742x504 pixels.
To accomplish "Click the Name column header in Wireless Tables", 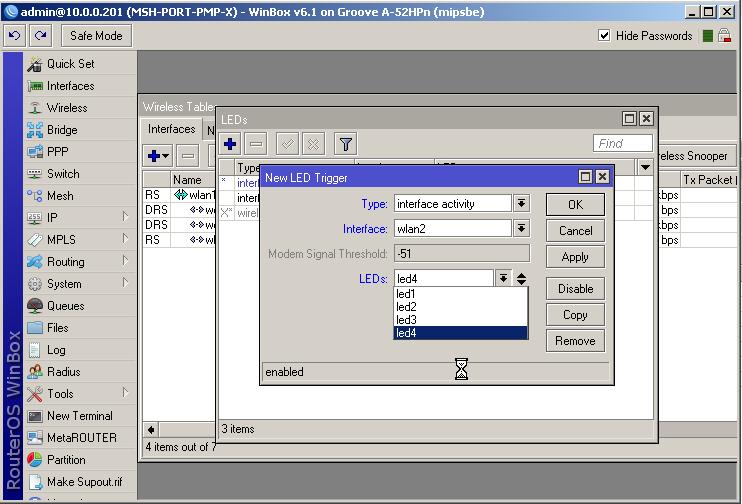I will [193, 180].
